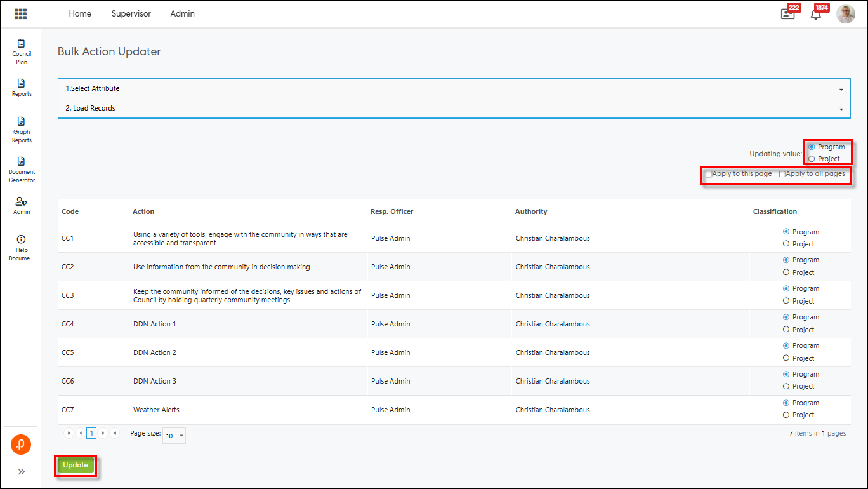Open the app grid menu icon
Screen dimensions: 868x489
[x=20, y=13]
